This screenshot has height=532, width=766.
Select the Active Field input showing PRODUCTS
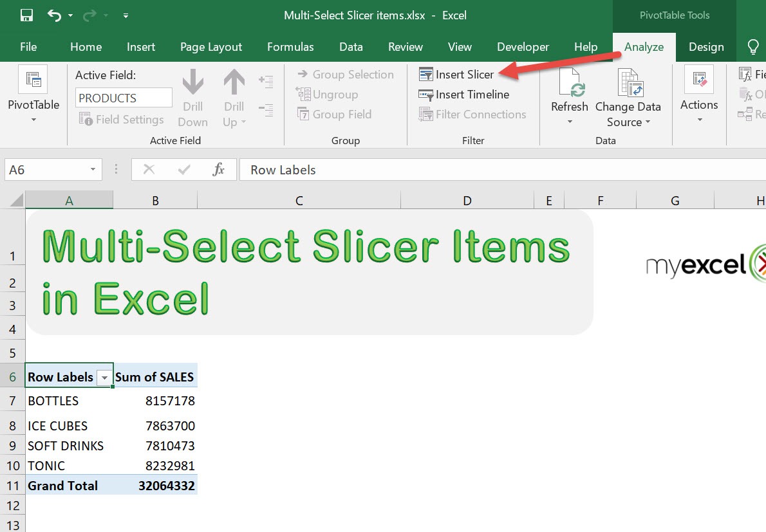pos(123,97)
